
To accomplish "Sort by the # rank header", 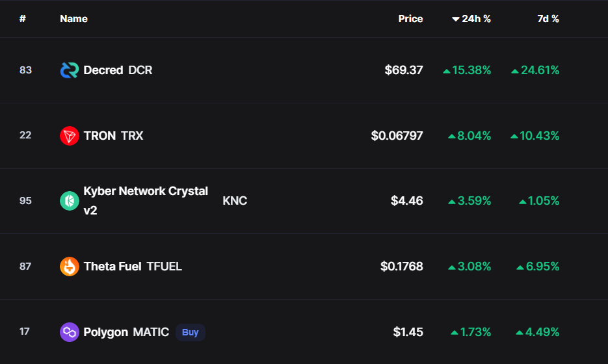I will tap(23, 19).
